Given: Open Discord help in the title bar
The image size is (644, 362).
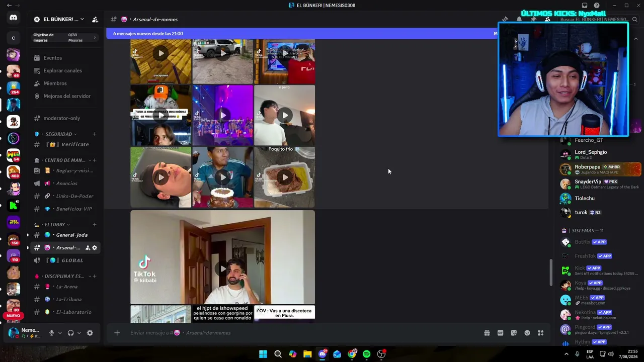Looking at the screenshot, I should pos(597,6).
